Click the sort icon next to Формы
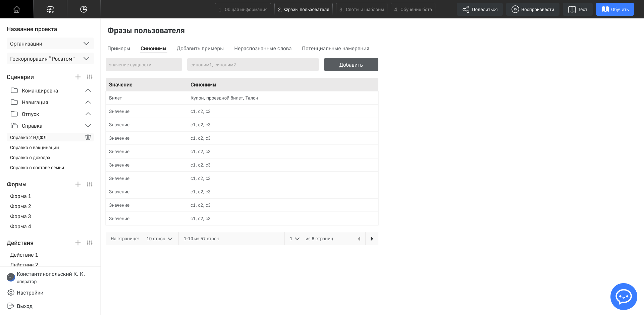This screenshot has height=315, width=644. (x=90, y=184)
